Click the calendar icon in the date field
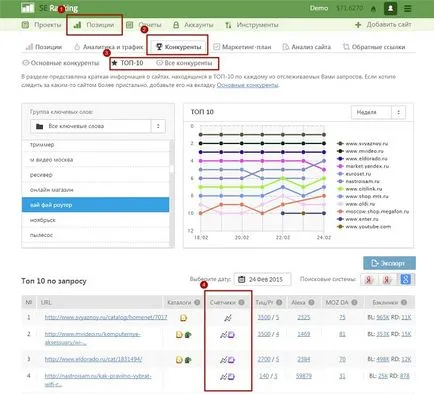The image size is (434, 394). coord(242,279)
